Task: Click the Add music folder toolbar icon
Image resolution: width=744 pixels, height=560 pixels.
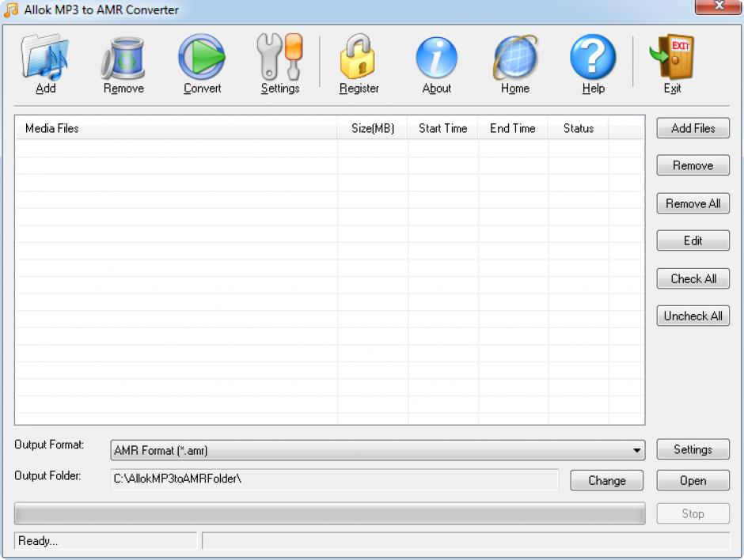Action: point(45,56)
